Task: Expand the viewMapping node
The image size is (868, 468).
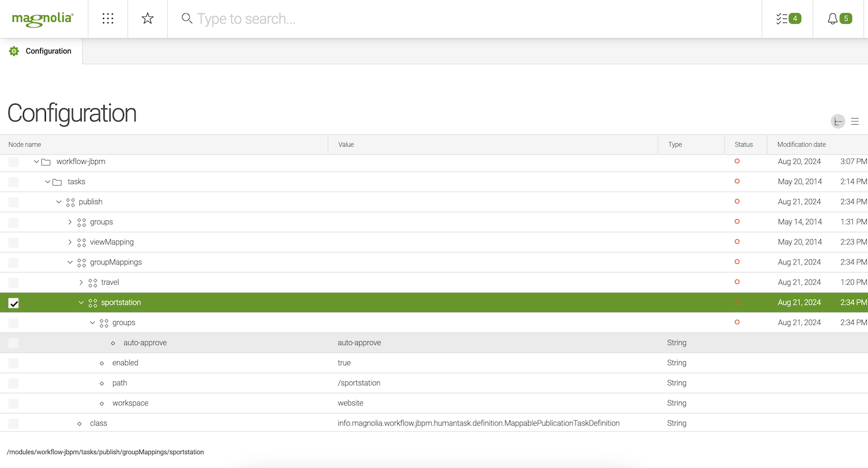Action: click(x=70, y=242)
